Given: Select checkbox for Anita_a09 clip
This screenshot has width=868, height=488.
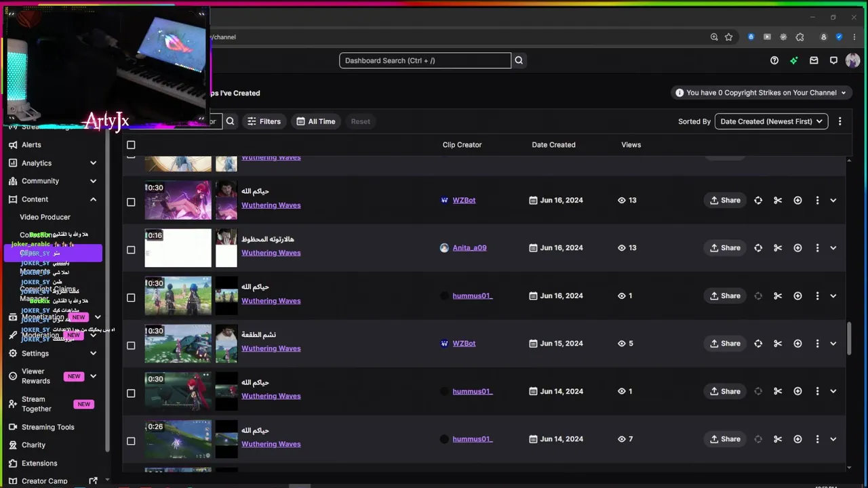Looking at the screenshot, I should (x=131, y=250).
